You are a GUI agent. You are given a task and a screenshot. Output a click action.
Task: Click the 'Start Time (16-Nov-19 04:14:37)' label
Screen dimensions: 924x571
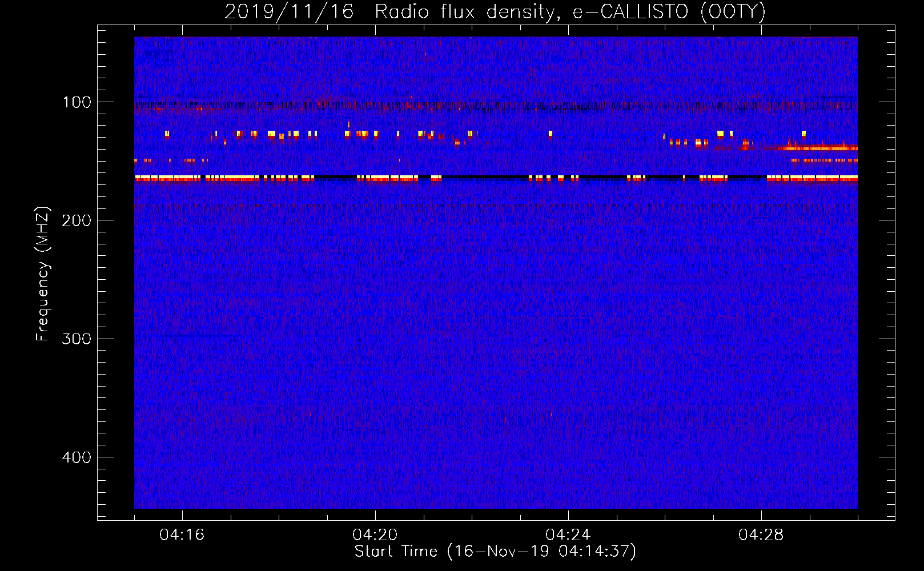[495, 552]
